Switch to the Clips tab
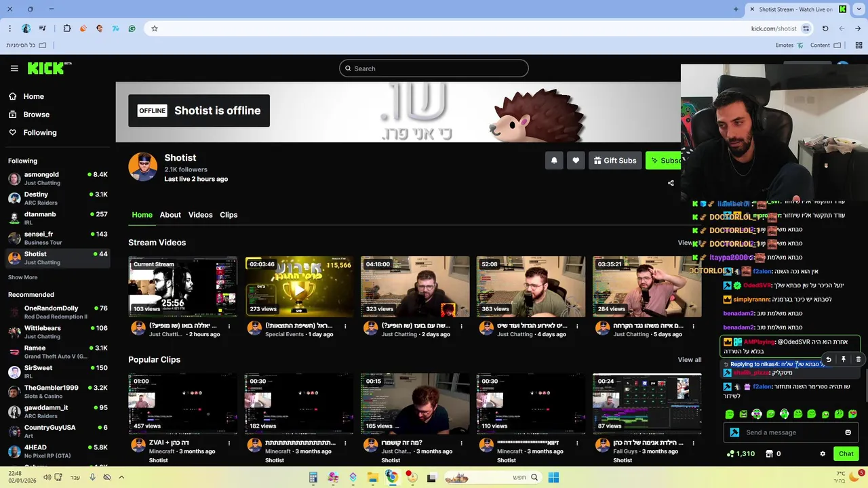The image size is (868, 488). coord(229,215)
